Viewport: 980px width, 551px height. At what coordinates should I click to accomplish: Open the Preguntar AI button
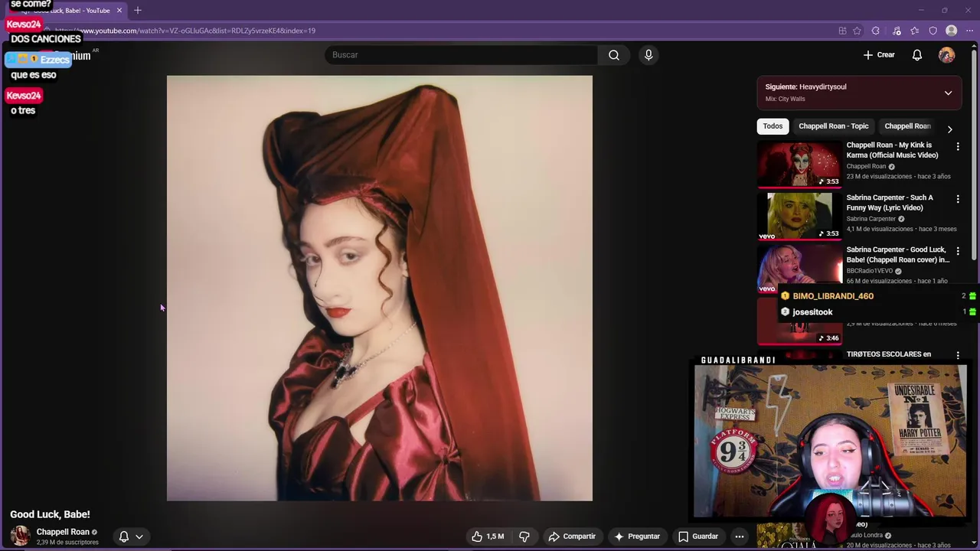click(x=637, y=536)
